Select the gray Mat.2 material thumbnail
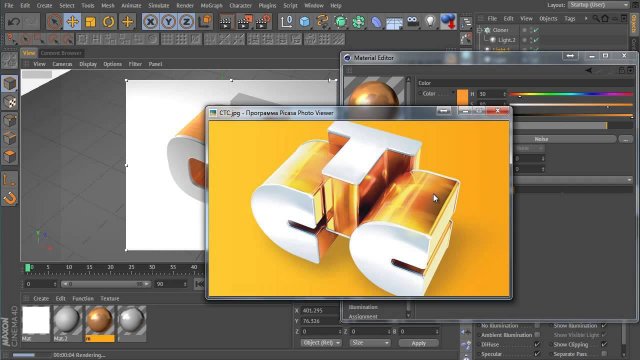This screenshot has height=360, width=640. (x=67, y=320)
